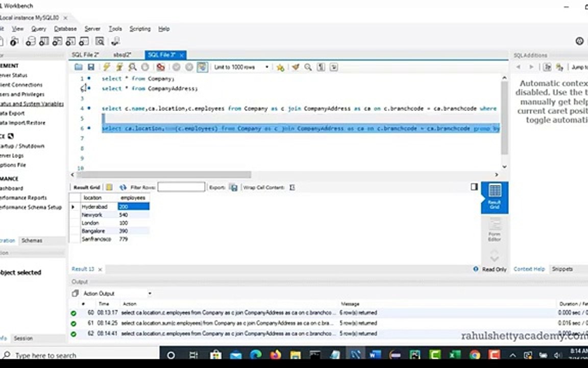Switch to Form Editor view

(x=495, y=230)
